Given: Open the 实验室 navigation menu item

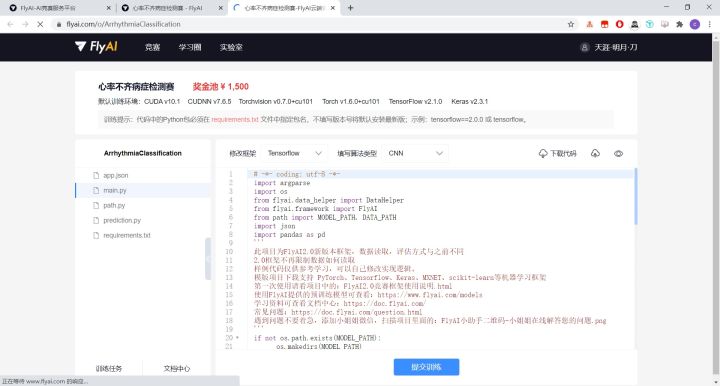Looking at the screenshot, I should (231, 47).
